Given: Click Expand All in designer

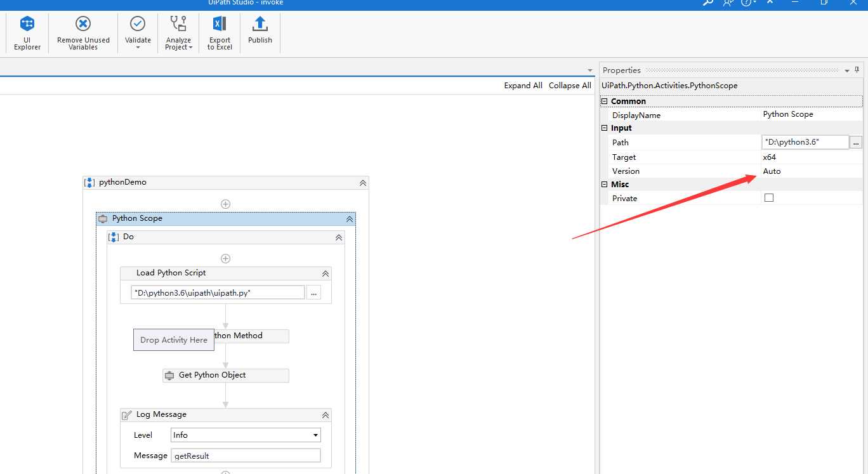Looking at the screenshot, I should coord(523,86).
